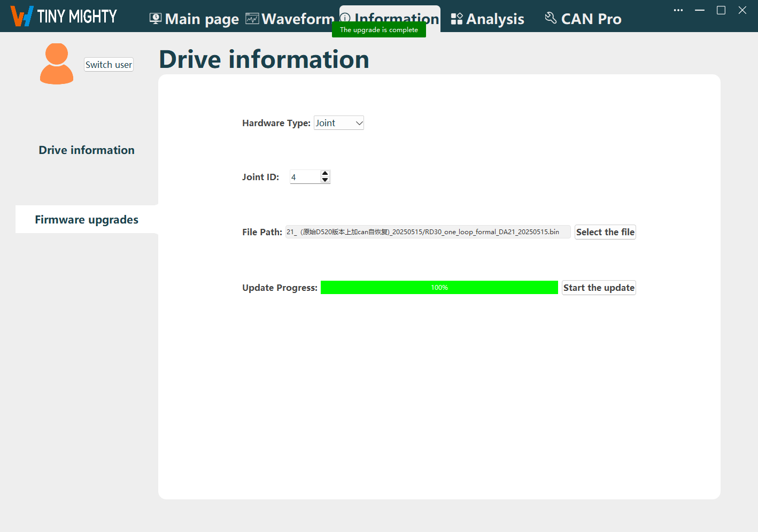Click the orange user avatar
This screenshot has width=758, height=532.
point(57,64)
